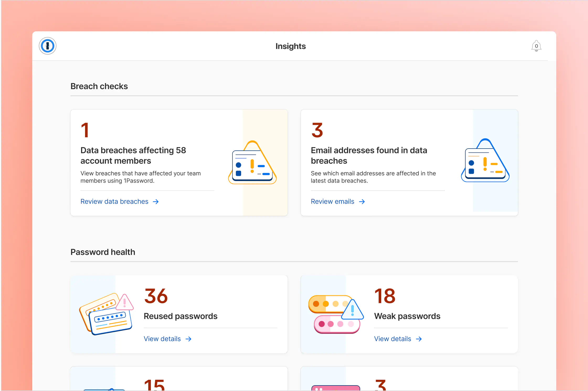Viewport: 588px width, 391px height.
Task: Open the Review emails link
Action: pyautogui.click(x=332, y=202)
